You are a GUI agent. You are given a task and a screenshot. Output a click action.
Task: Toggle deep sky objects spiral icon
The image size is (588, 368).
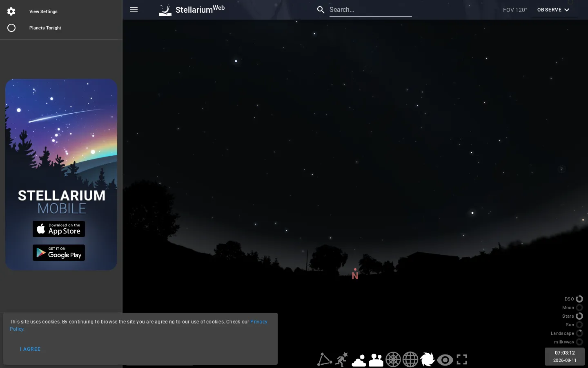pyautogui.click(x=428, y=359)
